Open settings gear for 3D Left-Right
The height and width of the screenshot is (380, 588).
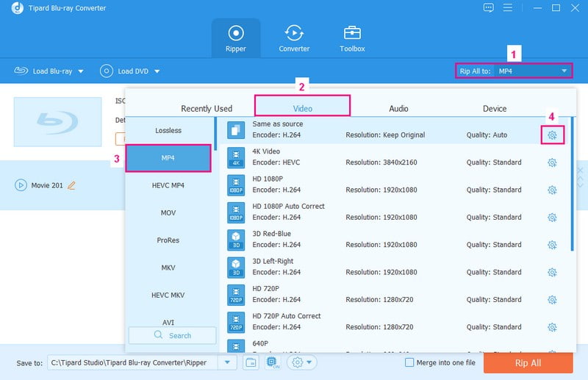click(552, 272)
